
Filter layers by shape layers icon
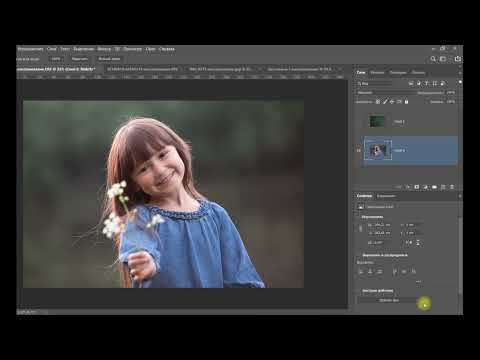pos(435,83)
